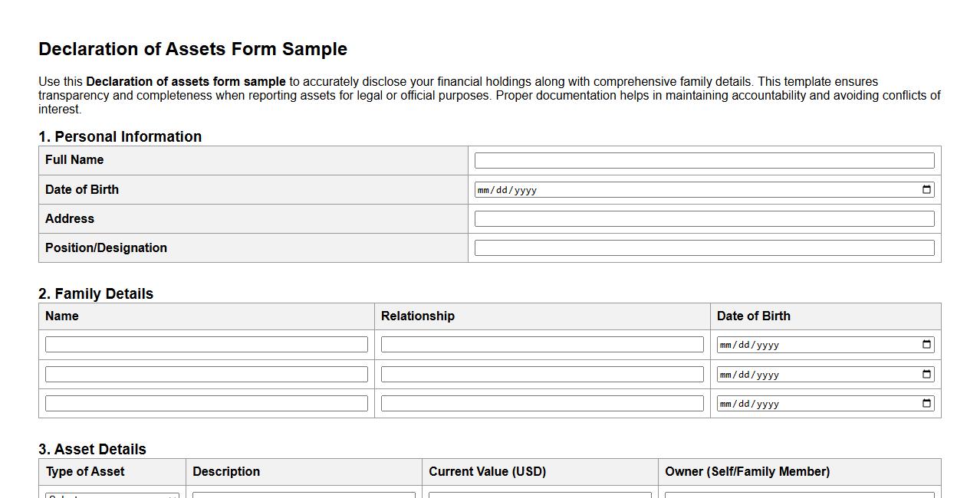Click the Family Details section title

coord(96,293)
